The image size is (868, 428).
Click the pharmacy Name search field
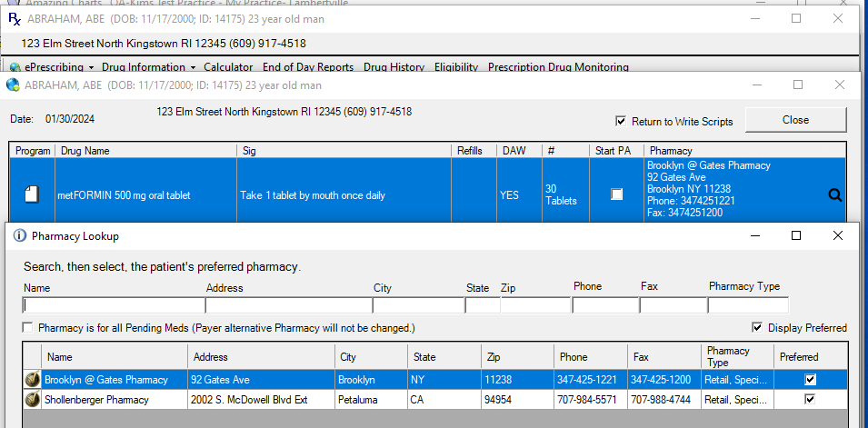[x=113, y=305]
